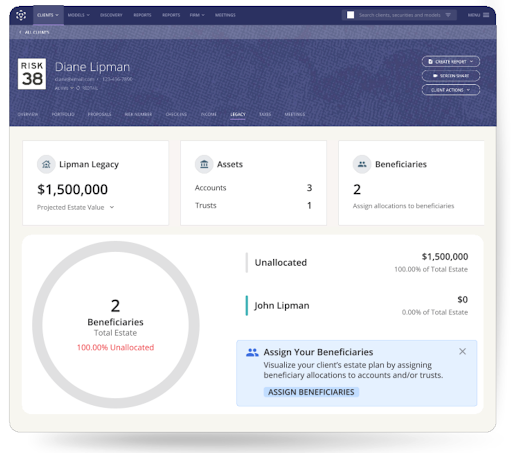512x453 pixels.
Task: Tick the white checkbox in search bar
Action: (x=350, y=15)
